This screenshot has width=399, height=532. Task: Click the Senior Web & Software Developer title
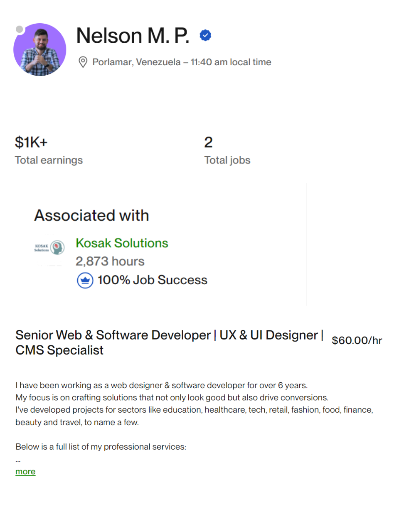coord(170,342)
